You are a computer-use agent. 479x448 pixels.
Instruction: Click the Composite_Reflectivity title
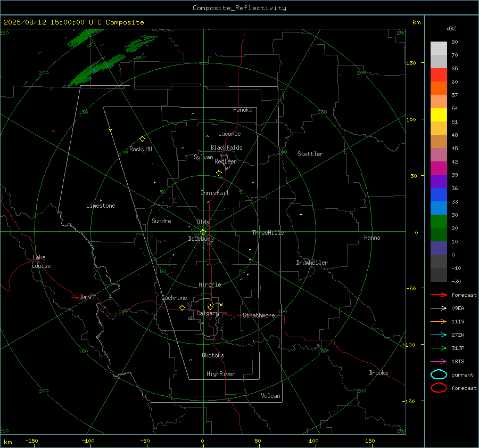(x=240, y=8)
